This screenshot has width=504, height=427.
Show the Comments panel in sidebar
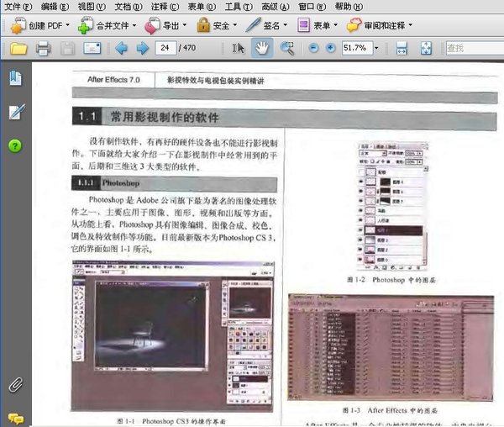[16, 419]
